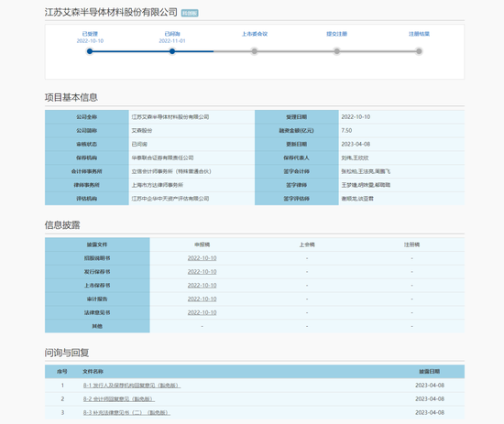Image resolution: width=504 pixels, height=424 pixels.
Task: Open the 法律意见书 申报稿 2022-10-10 link
Action: (x=202, y=312)
